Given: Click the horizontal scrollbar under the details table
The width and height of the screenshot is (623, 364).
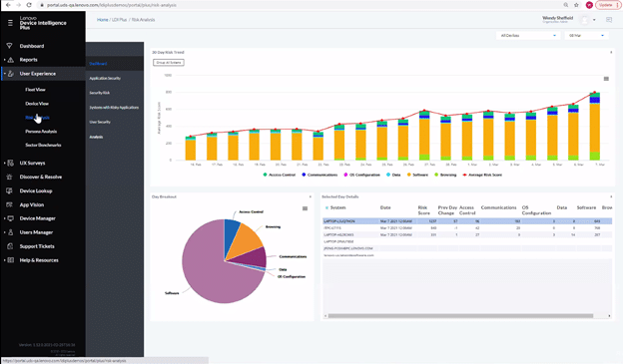Looking at the screenshot, I should [461, 316].
